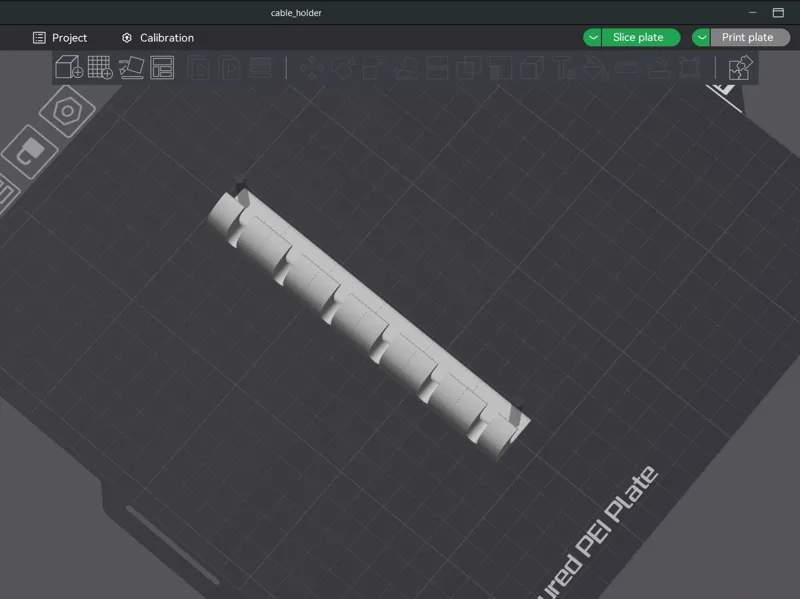Select the Scale tool

point(374,68)
